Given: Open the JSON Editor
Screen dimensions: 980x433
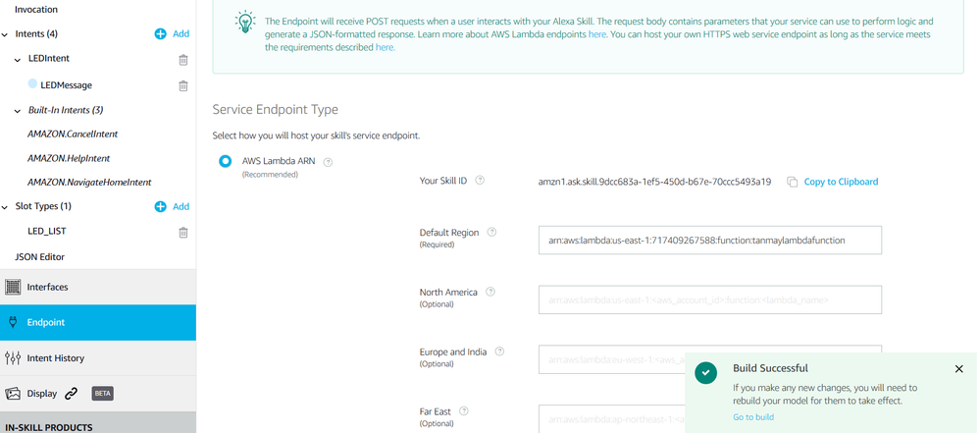Looking at the screenshot, I should tap(39, 257).
